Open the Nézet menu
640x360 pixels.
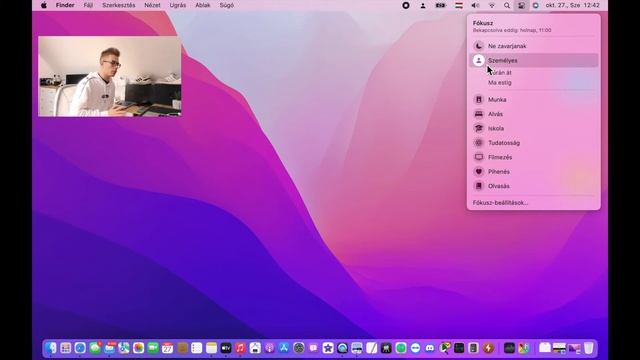152,5
